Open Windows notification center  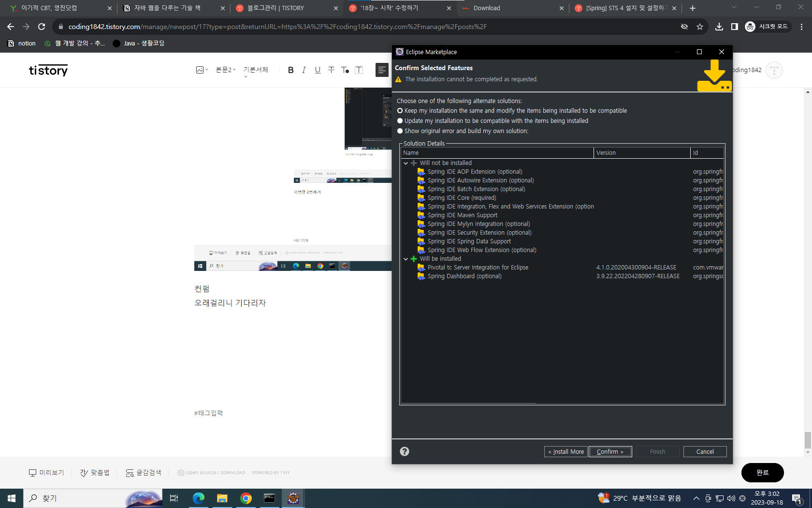tap(797, 499)
